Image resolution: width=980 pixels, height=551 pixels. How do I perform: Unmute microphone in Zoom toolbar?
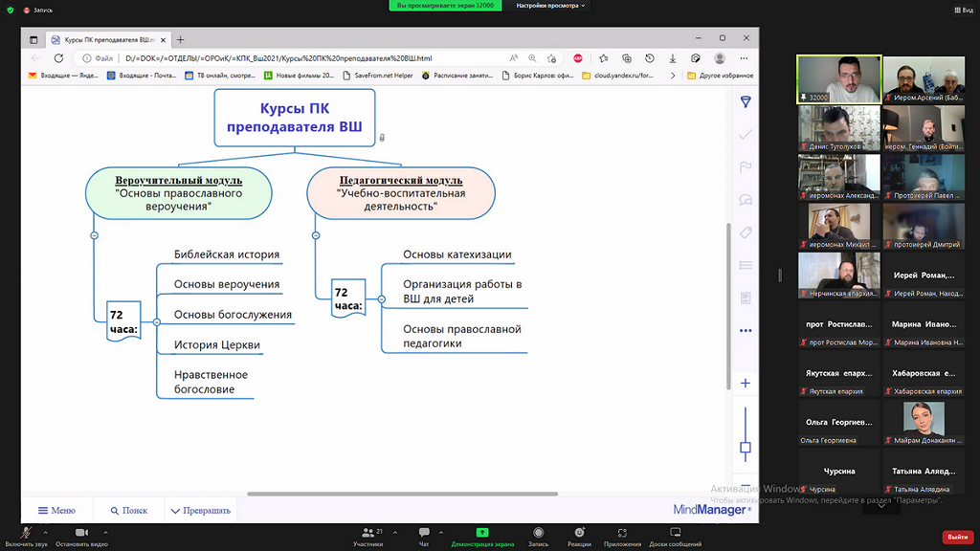pyautogui.click(x=27, y=532)
